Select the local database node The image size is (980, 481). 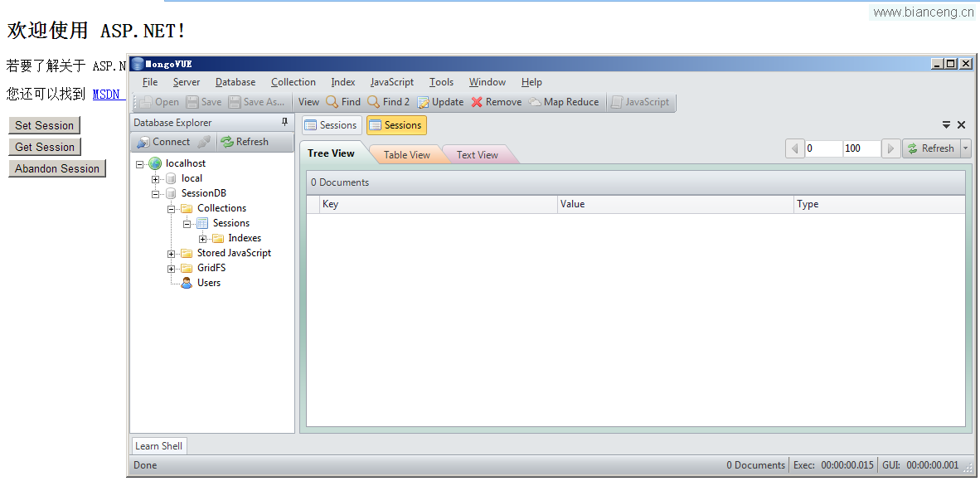click(192, 178)
